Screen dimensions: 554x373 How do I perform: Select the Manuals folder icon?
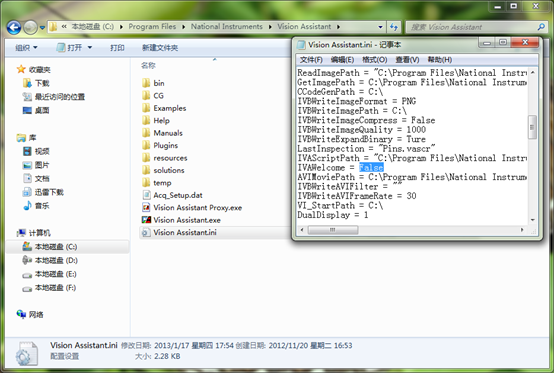tap(146, 133)
